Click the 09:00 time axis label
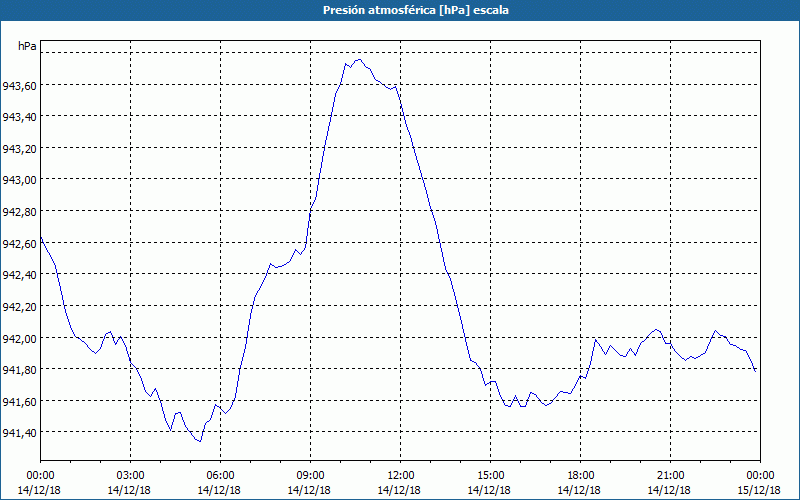This screenshot has height=500, width=800. [x=310, y=476]
